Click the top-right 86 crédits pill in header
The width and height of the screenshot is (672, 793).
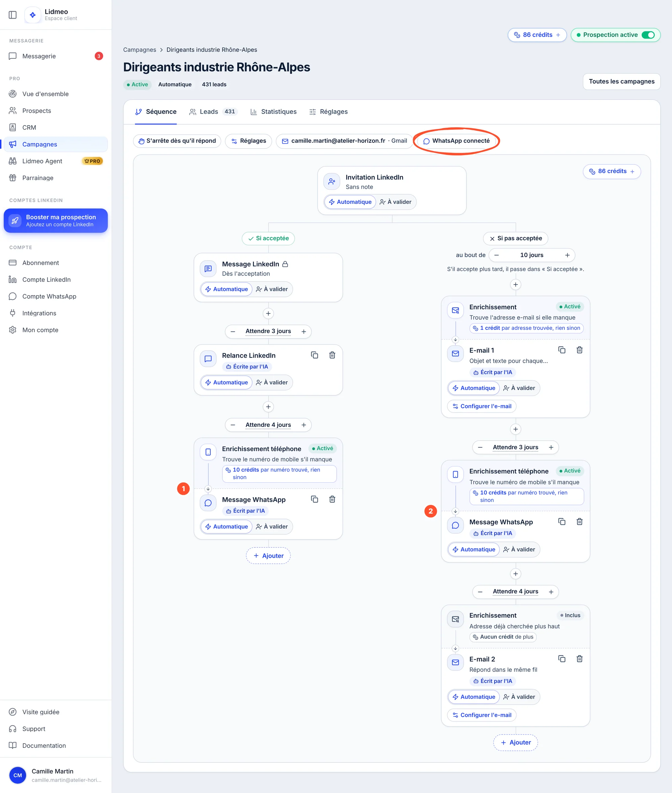click(x=537, y=35)
